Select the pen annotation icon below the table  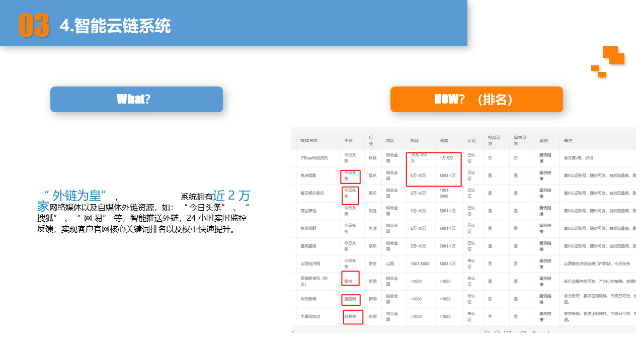pyautogui.click(x=534, y=332)
